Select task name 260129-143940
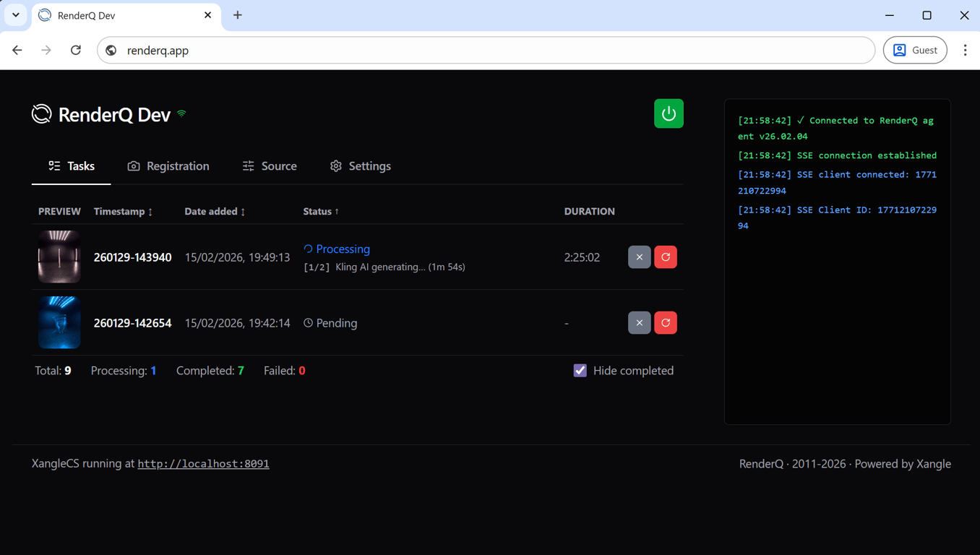Screen dimensions: 980x555 pyautogui.click(x=133, y=257)
